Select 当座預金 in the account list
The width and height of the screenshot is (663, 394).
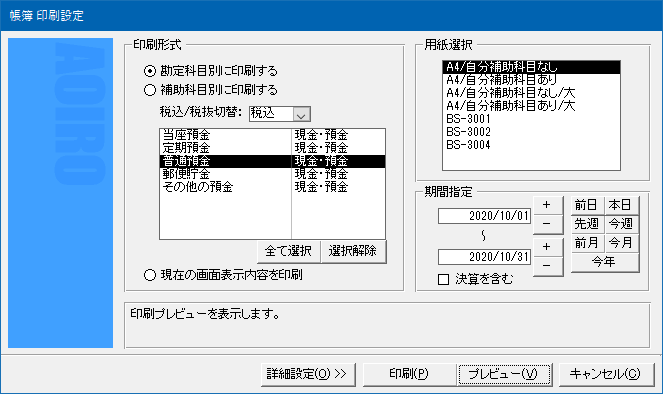(272, 135)
